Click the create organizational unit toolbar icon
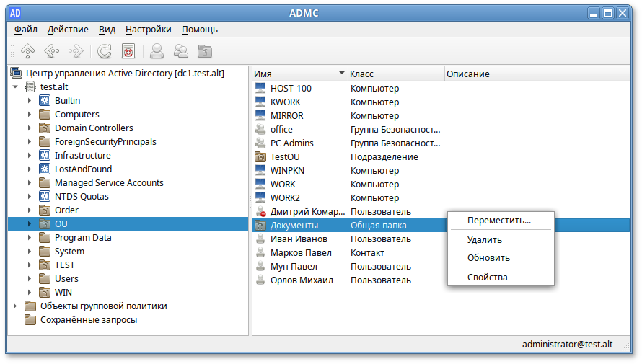Image resolution: width=642 pixels, height=364 pixels. [205, 51]
